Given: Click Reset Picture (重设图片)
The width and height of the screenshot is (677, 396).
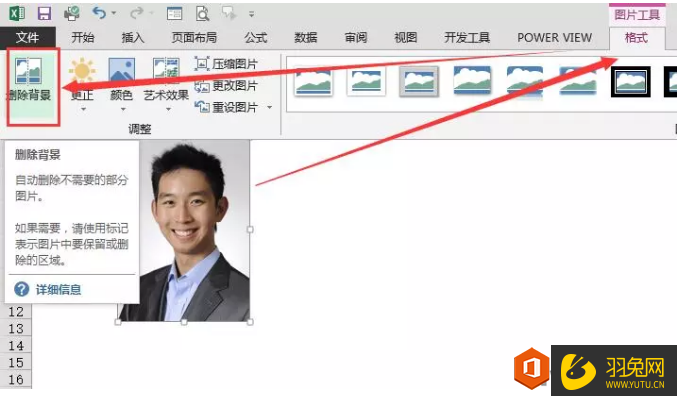Looking at the screenshot, I should coord(226,107).
